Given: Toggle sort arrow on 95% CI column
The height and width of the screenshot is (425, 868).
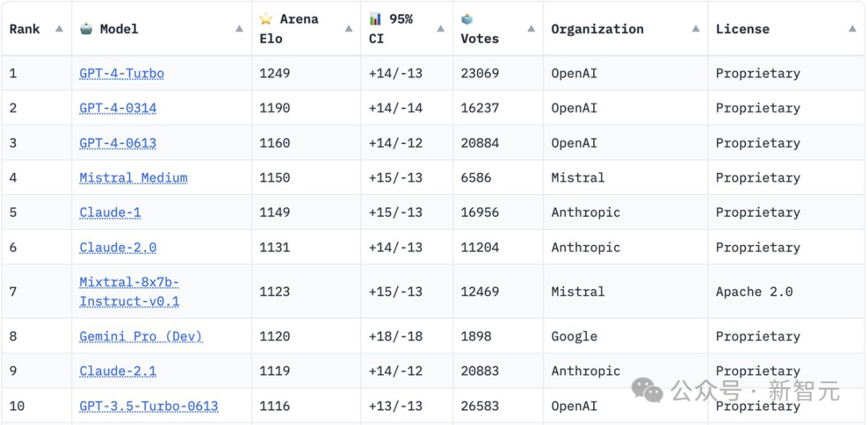Looking at the screenshot, I should pos(440,29).
